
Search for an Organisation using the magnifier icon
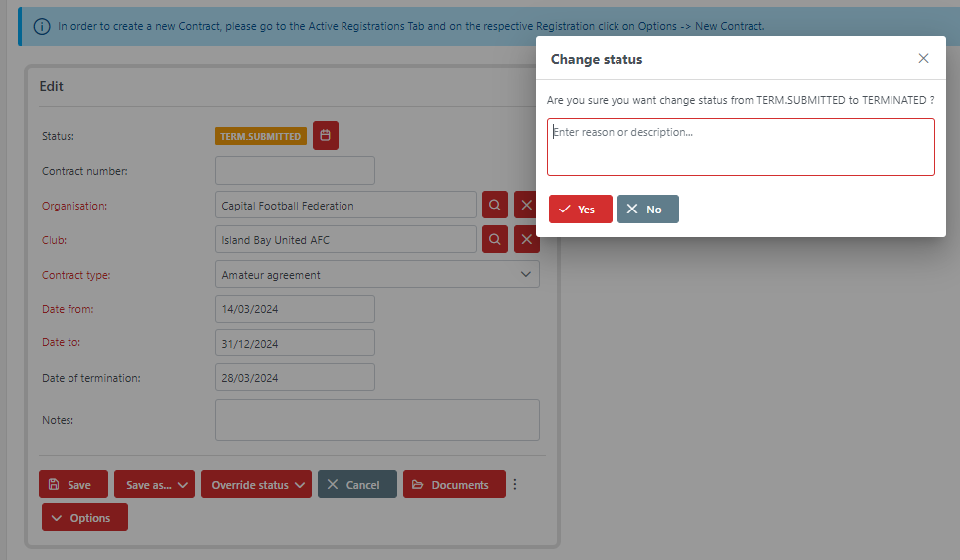click(x=495, y=206)
